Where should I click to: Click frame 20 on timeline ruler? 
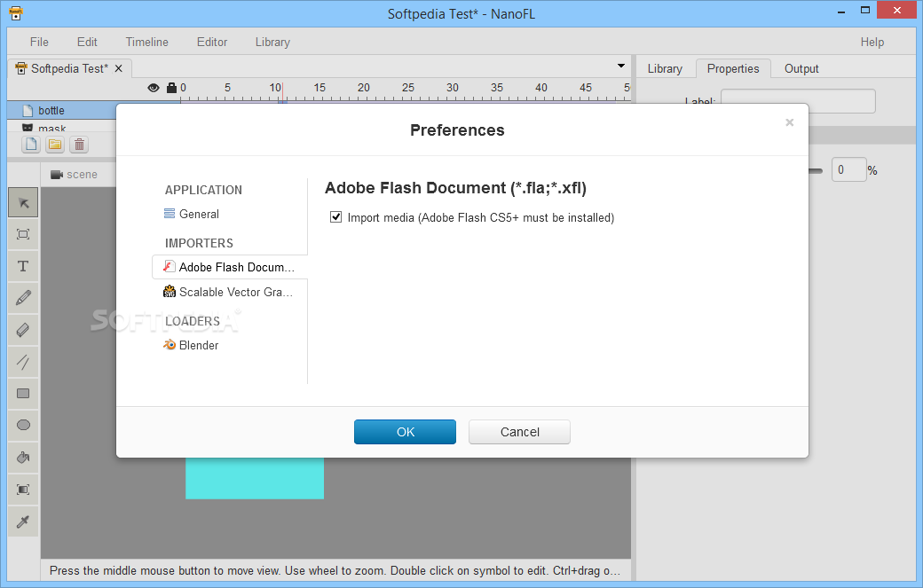(364, 88)
